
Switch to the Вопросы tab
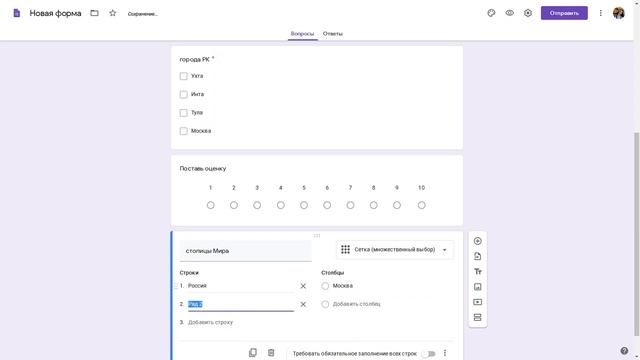click(x=302, y=34)
